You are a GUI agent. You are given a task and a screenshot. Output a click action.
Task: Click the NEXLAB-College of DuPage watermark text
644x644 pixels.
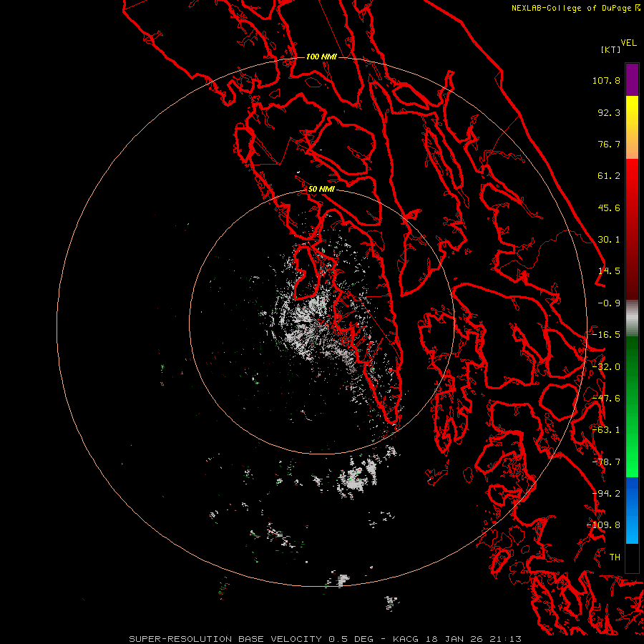(x=573, y=8)
